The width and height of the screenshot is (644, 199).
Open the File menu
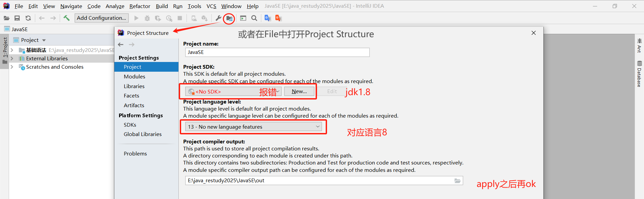(x=19, y=6)
